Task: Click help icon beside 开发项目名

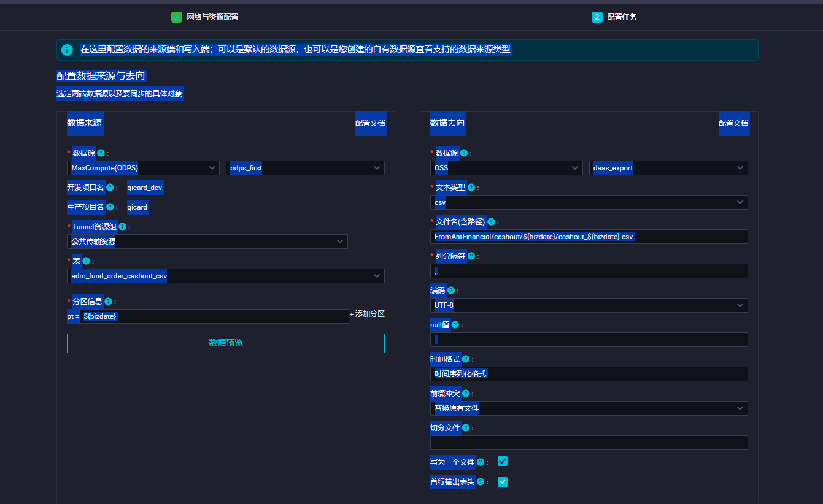Action: coord(110,188)
